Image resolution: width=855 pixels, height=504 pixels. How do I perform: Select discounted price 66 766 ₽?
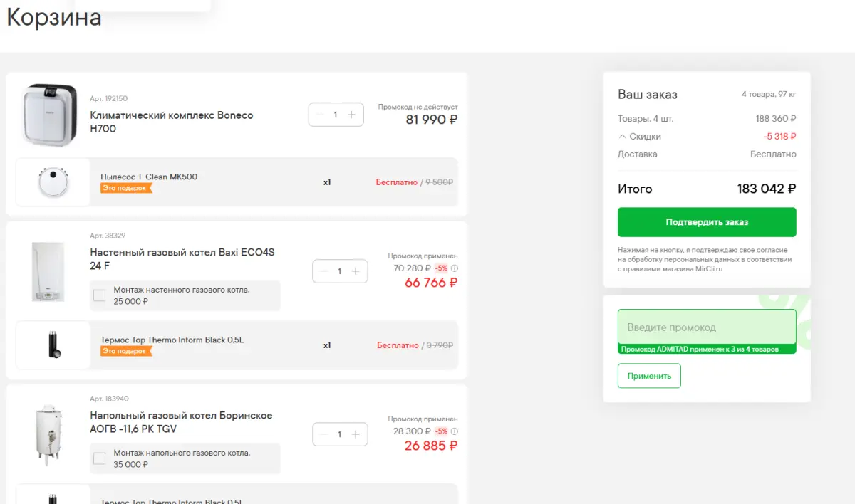(x=431, y=283)
